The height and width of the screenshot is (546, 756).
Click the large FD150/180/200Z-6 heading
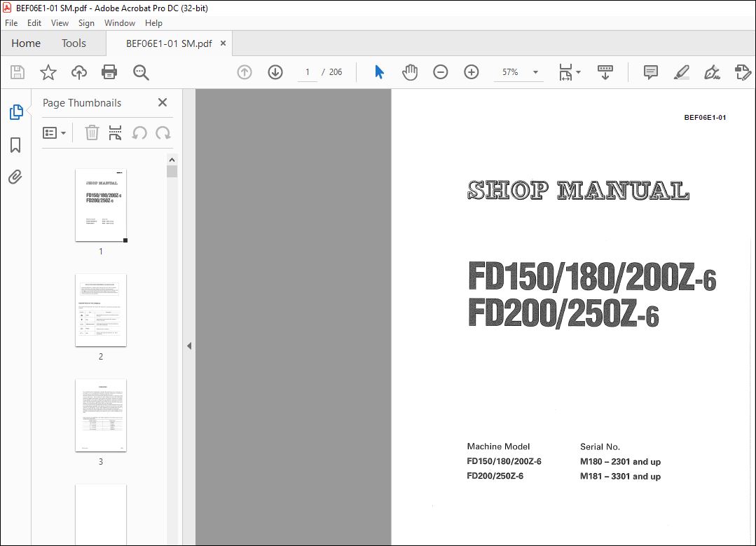592,277
